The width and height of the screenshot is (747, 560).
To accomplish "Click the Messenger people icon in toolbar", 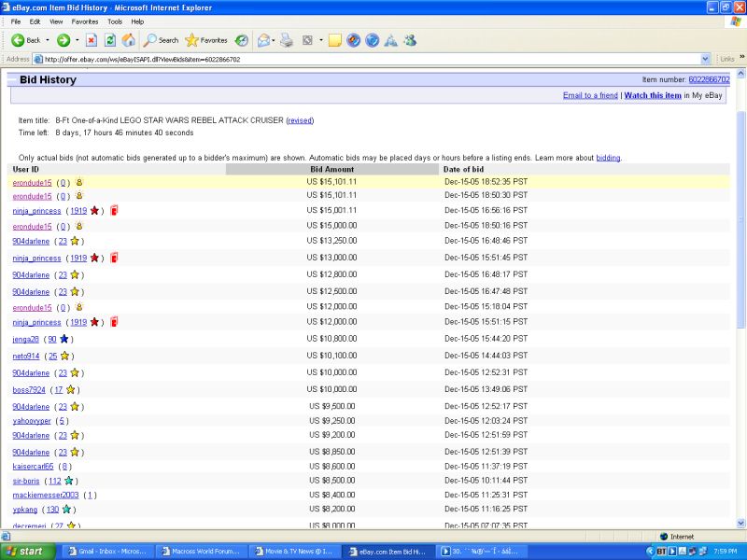I will (410, 40).
